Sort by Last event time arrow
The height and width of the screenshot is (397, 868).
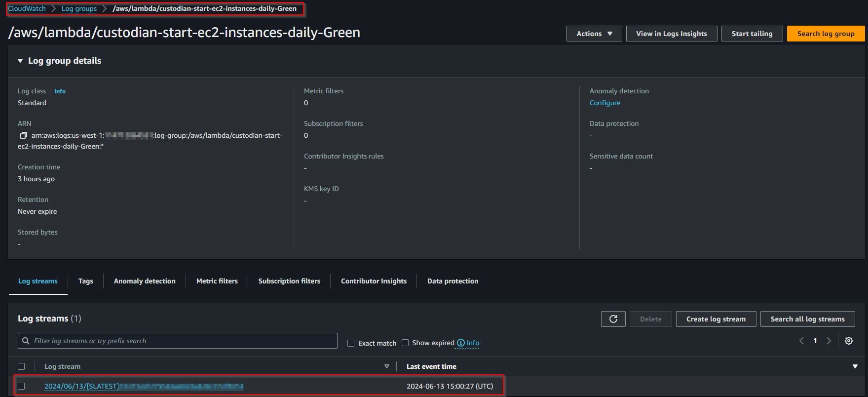coord(855,366)
